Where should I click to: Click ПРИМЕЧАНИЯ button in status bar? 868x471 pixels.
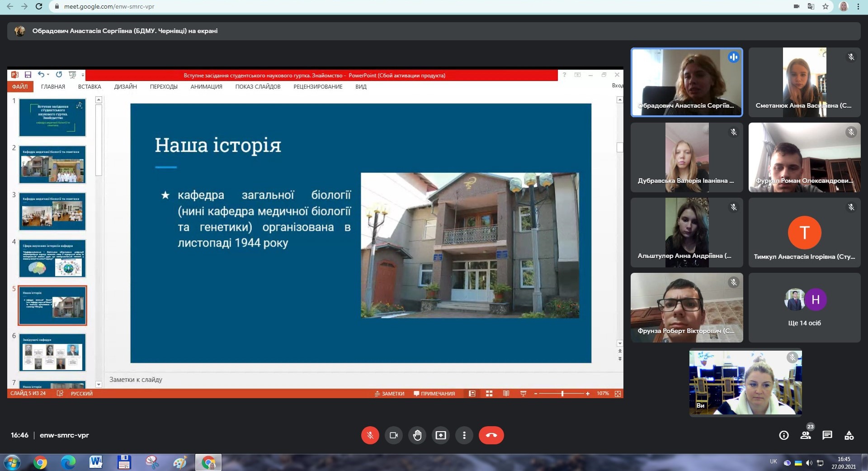pos(434,394)
